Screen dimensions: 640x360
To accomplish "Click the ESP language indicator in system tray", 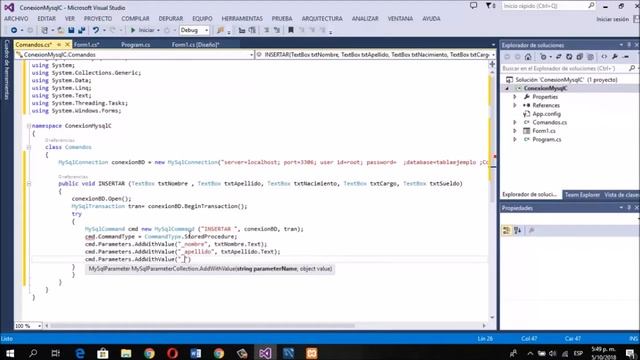I will pos(578,353).
